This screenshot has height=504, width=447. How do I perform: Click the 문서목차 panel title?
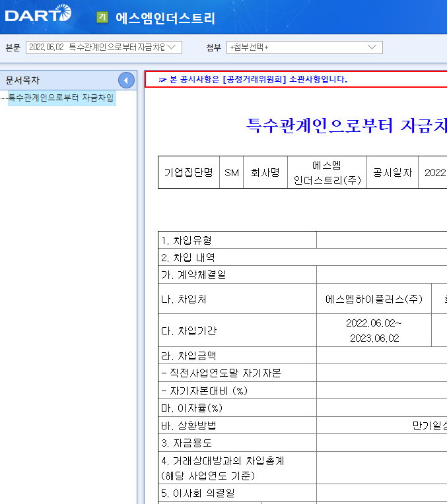point(22,80)
